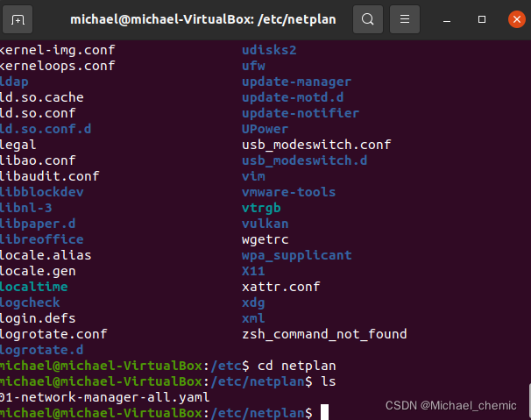
Task: Click the update-manager directory name
Action: pyautogui.click(x=297, y=82)
